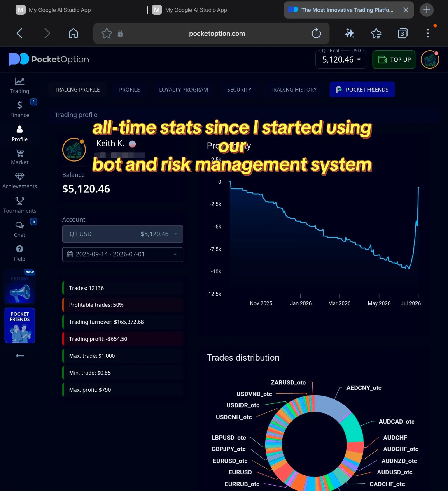Open the date range picker dropdown
The image size is (448, 491).
(123, 254)
